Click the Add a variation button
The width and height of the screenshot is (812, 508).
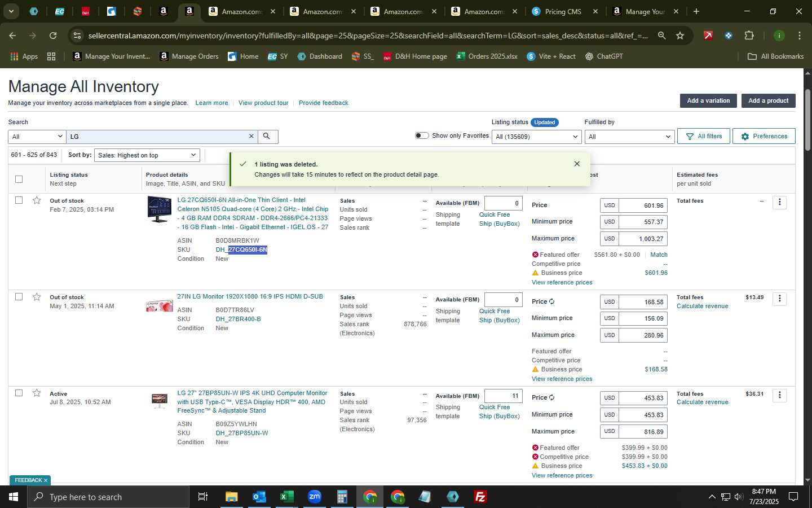click(708, 100)
